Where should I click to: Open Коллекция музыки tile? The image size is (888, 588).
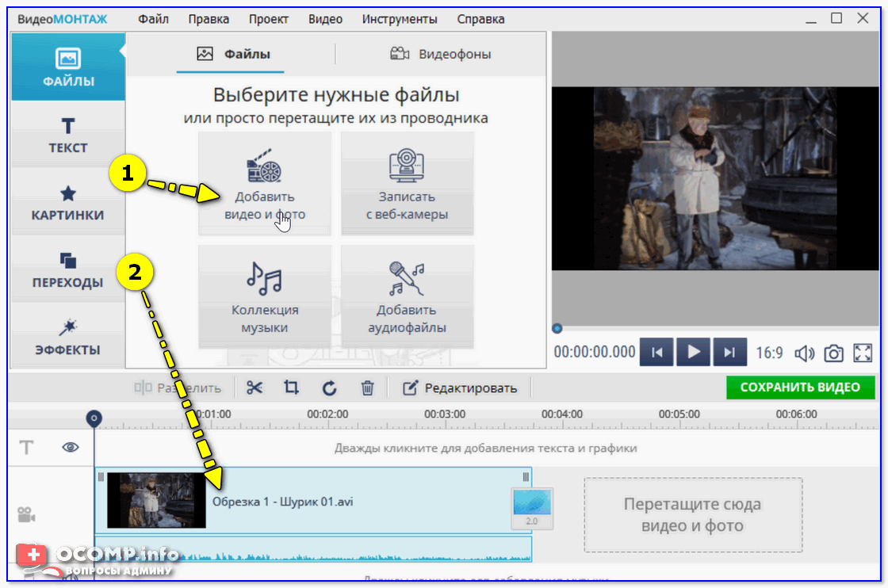tap(265, 296)
